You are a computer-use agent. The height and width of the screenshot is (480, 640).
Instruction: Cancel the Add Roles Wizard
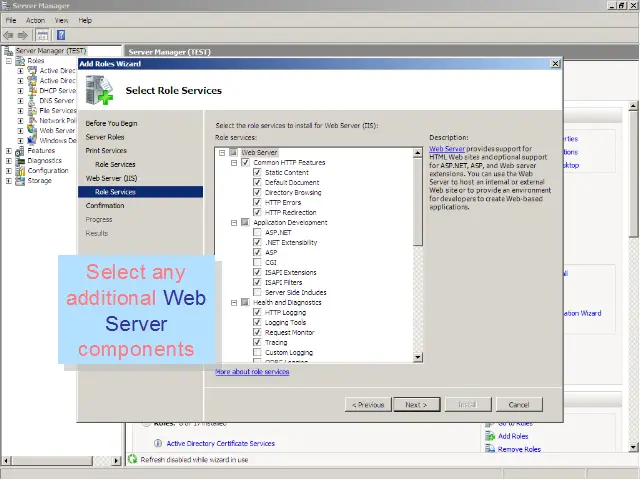tap(519, 405)
